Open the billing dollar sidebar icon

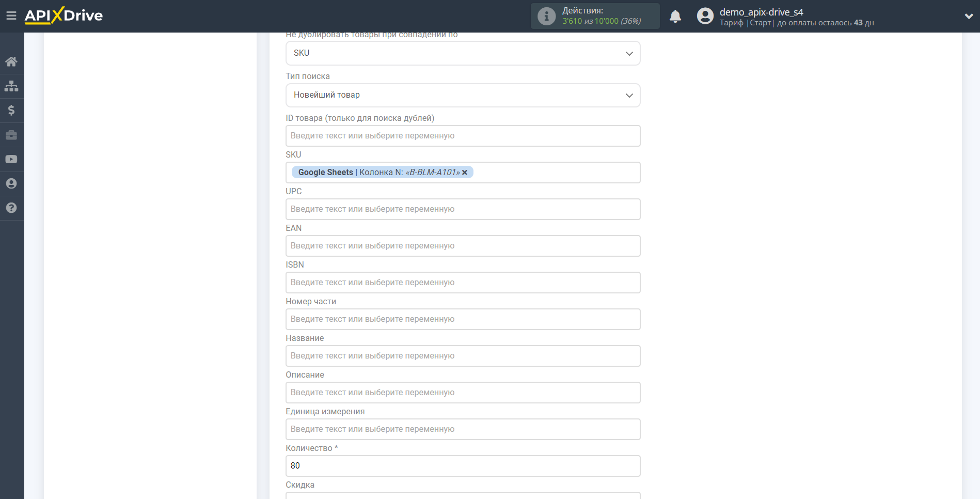tap(11, 110)
